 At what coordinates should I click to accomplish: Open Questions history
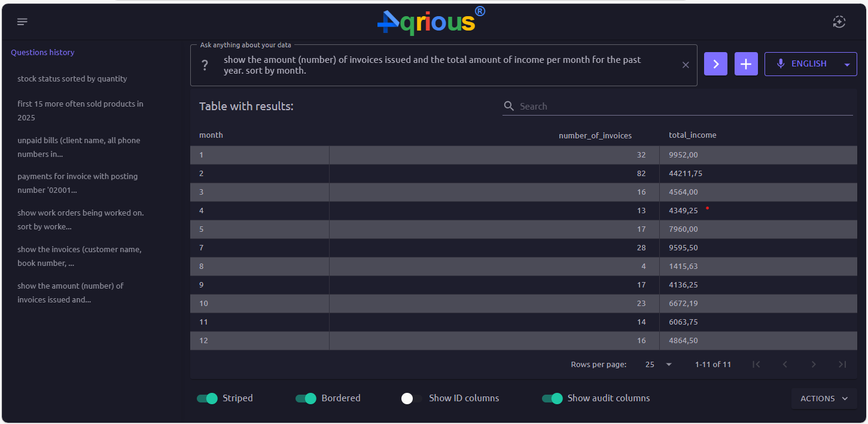(42, 52)
